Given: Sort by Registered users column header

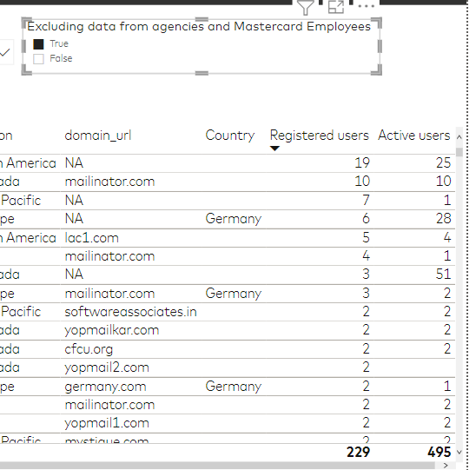Looking at the screenshot, I should point(319,136).
